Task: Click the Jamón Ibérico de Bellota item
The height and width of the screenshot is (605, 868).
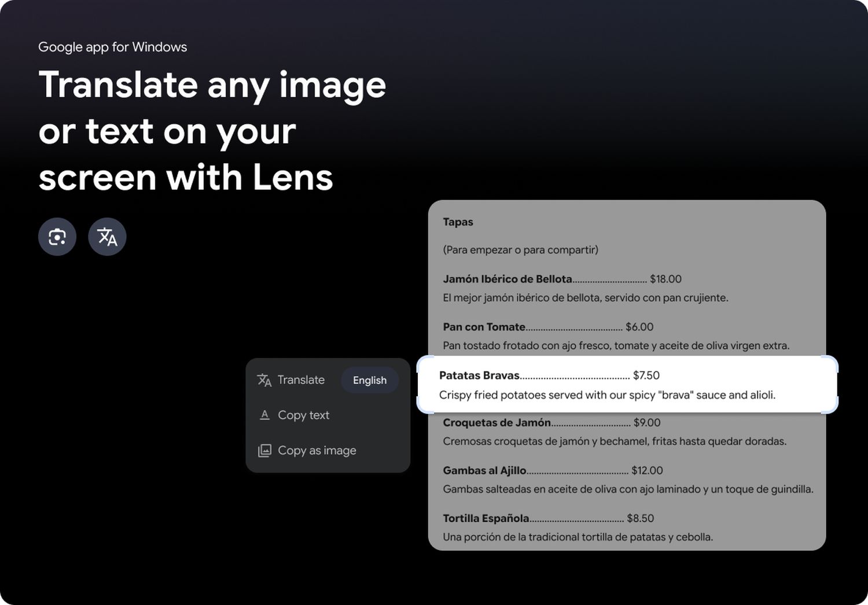Action: [507, 279]
